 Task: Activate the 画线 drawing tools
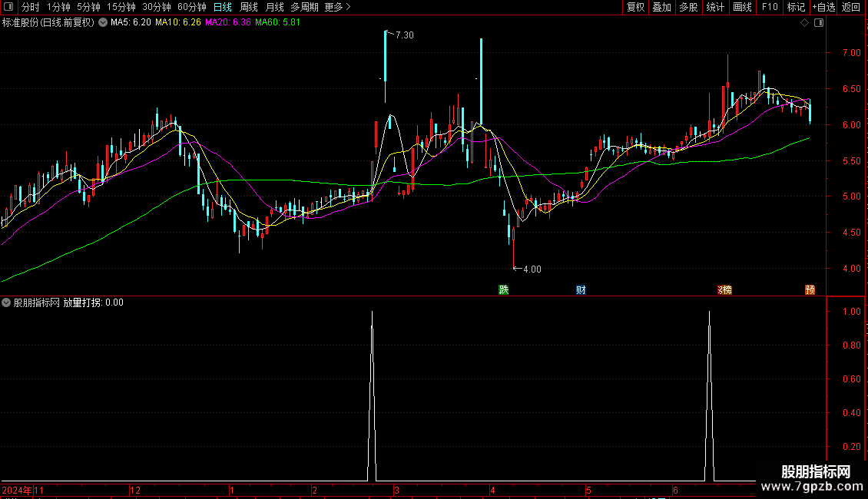[x=742, y=7]
